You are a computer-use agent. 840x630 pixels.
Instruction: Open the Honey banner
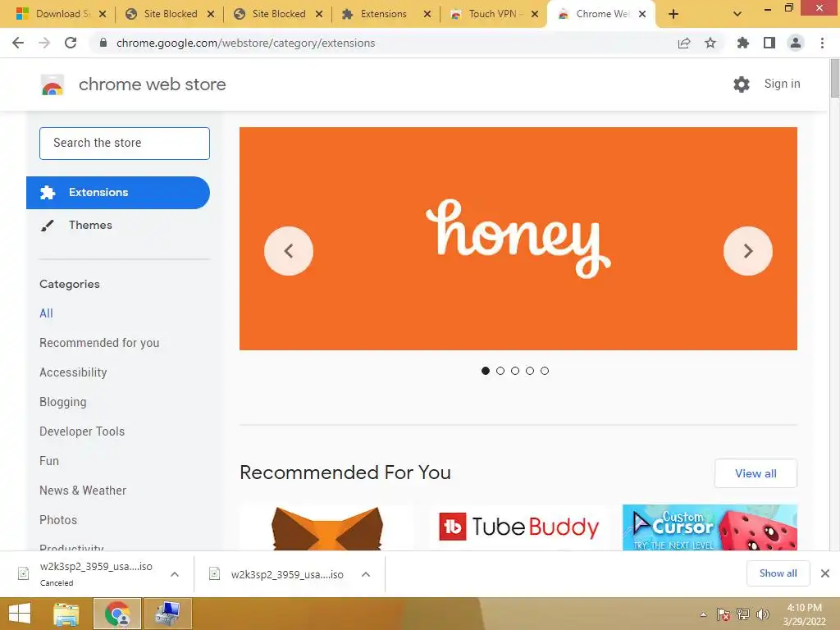tap(518, 239)
